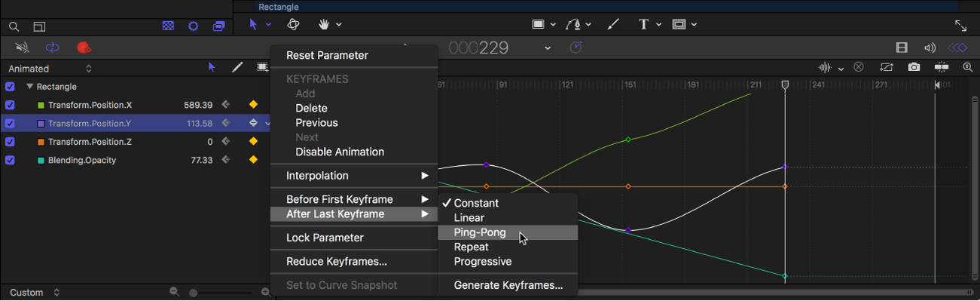Open Rectangle shape tool dropdown chevron
This screenshot has height=301, width=980.
pyautogui.click(x=553, y=25)
